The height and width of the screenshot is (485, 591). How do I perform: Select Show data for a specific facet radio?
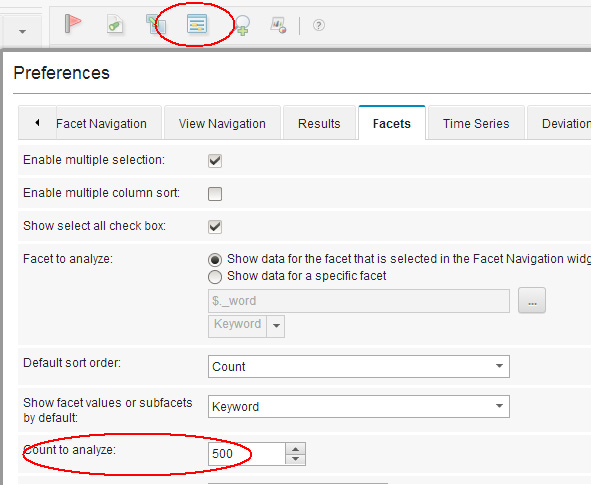215,277
